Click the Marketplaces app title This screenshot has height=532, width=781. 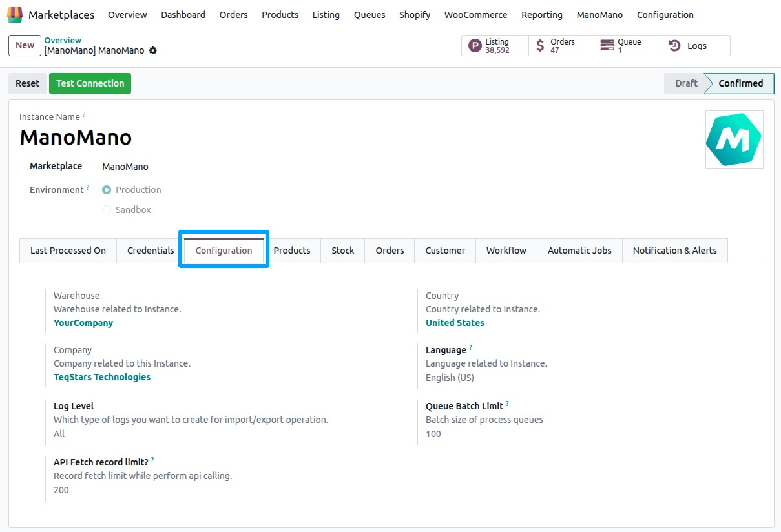61,15
